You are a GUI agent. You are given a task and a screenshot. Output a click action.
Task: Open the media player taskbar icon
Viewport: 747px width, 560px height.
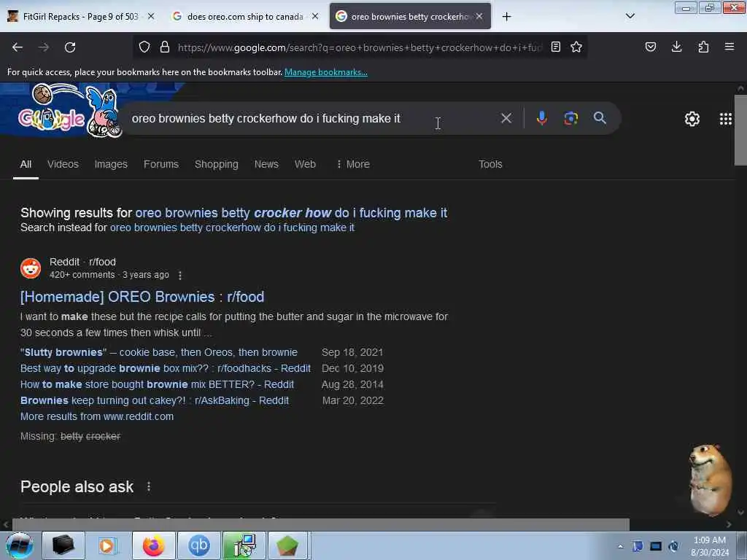click(108, 545)
